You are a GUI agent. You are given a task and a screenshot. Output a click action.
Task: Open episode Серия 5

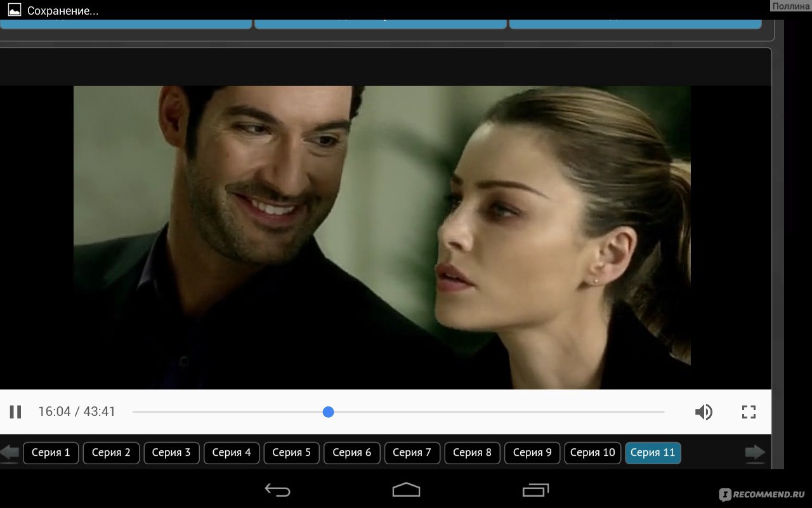tap(291, 453)
